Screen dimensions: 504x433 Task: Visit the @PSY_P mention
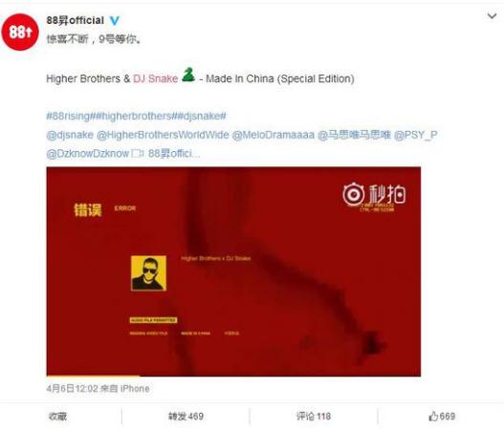click(416, 135)
